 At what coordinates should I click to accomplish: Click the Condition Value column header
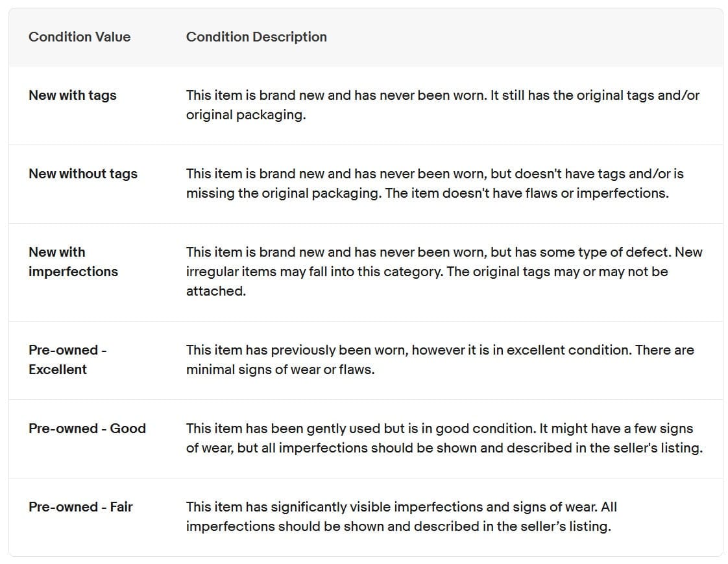point(79,37)
